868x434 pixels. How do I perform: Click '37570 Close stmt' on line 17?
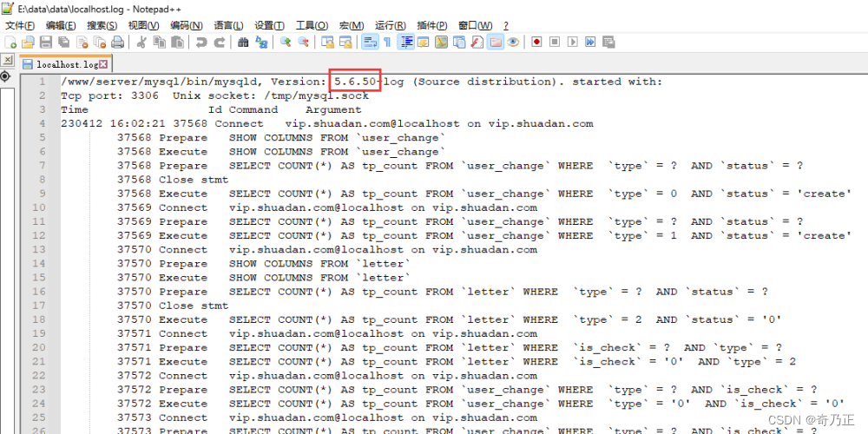coord(173,306)
